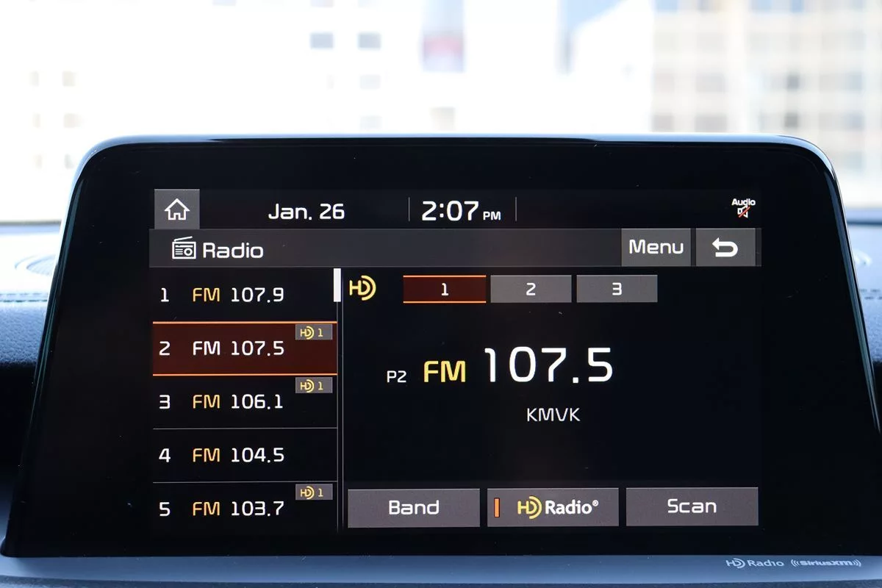The image size is (882, 588).
Task: Tap HD1 badge on preset 106.1
Action: pyautogui.click(x=314, y=386)
